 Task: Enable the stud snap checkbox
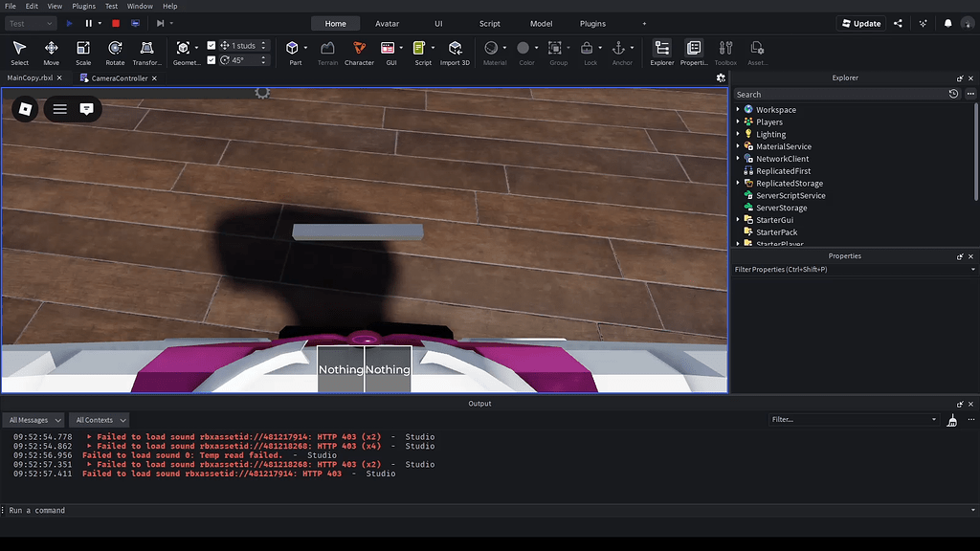point(213,44)
